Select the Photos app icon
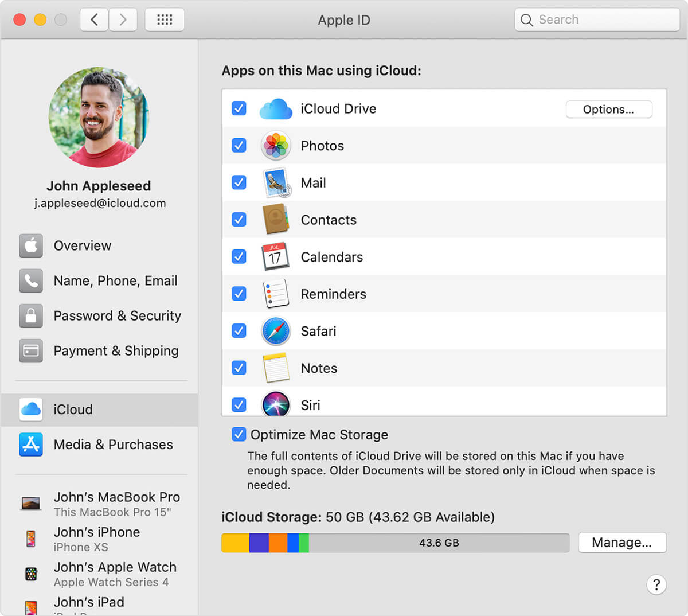This screenshot has width=688, height=616. (x=276, y=145)
